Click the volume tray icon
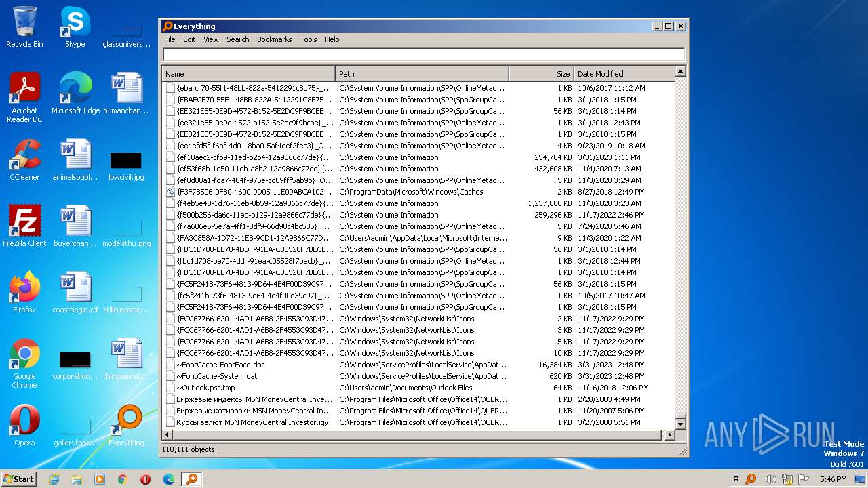This screenshot has height=488, width=868. coord(770,479)
